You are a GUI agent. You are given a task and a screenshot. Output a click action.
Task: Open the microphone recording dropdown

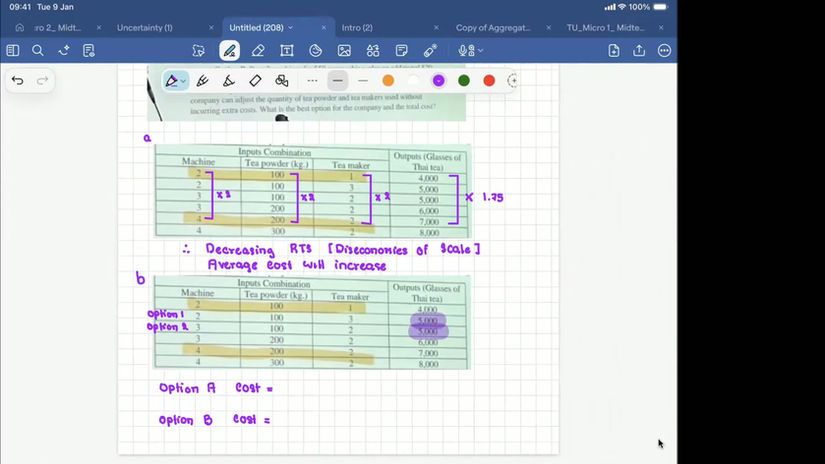(x=470, y=51)
